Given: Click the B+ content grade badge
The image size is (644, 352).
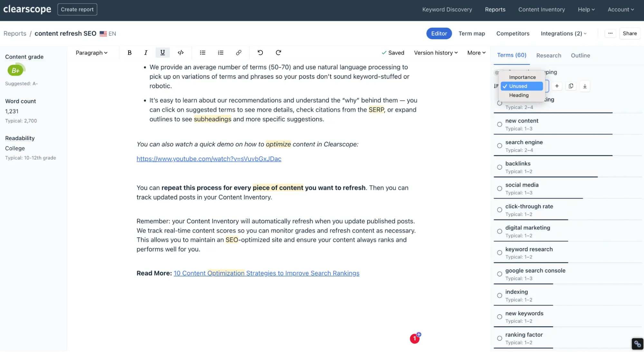Looking at the screenshot, I should click(x=15, y=70).
